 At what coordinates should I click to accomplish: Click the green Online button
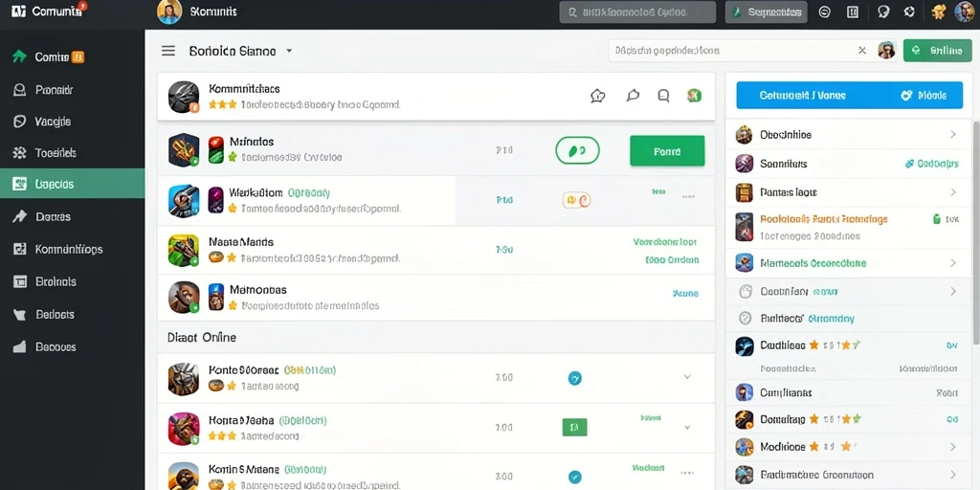(937, 51)
